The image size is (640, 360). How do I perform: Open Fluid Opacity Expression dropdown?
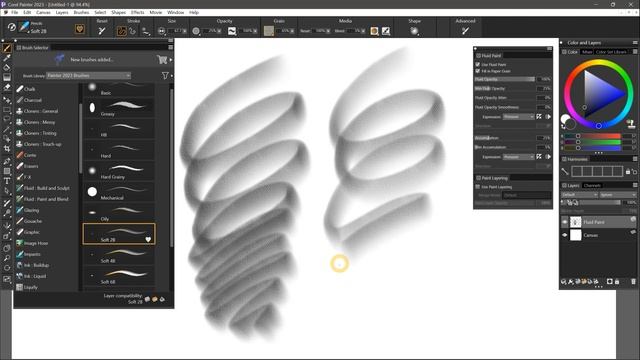(518, 117)
